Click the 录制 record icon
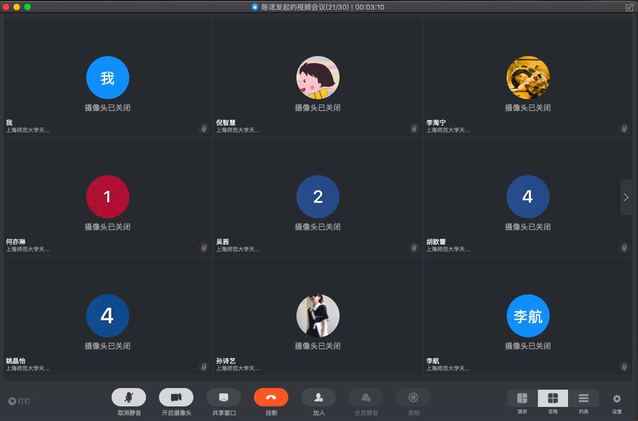 tap(413, 398)
